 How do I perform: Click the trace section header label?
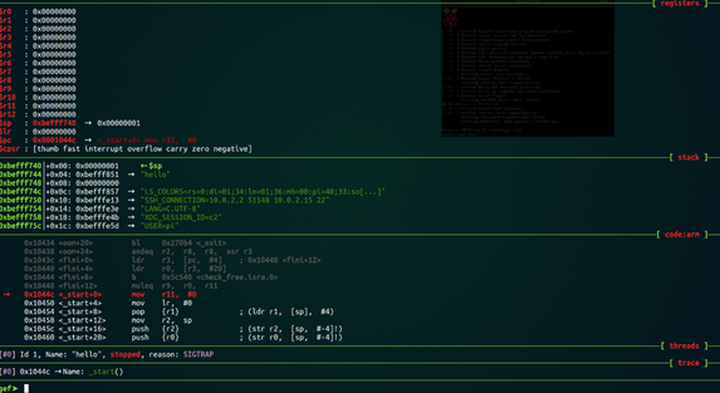click(688, 363)
